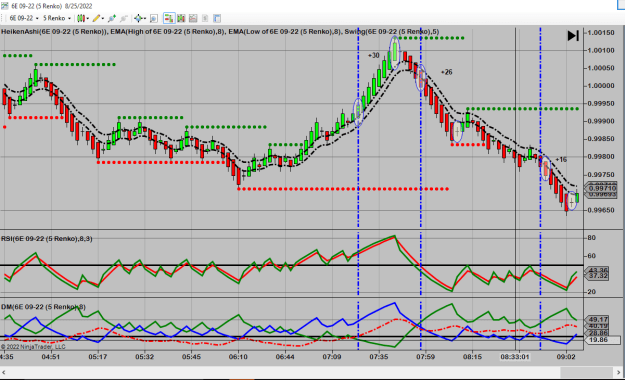Click the 0.99710 price marker on axis
The width and height of the screenshot is (625, 380).
point(602,188)
